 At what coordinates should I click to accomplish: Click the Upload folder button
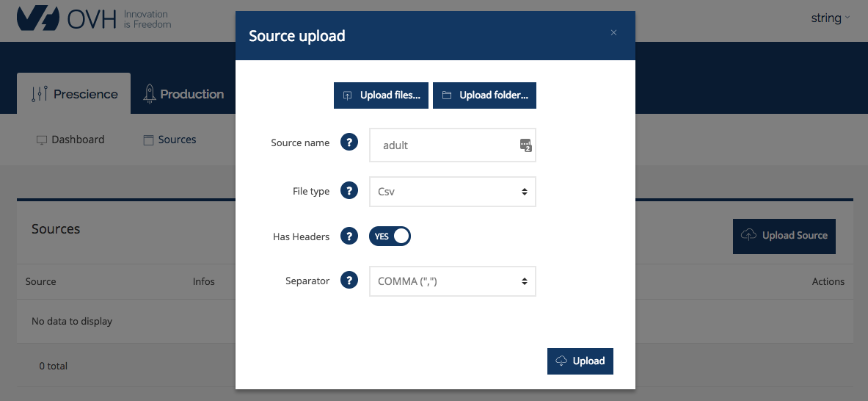pos(484,95)
